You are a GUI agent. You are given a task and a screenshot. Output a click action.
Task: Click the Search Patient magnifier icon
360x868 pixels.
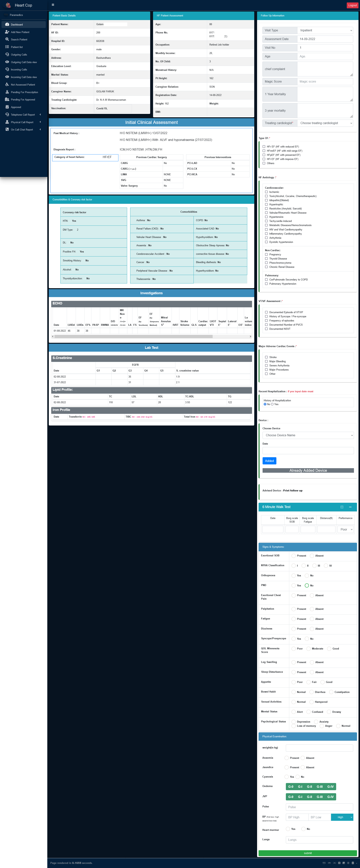7,39
